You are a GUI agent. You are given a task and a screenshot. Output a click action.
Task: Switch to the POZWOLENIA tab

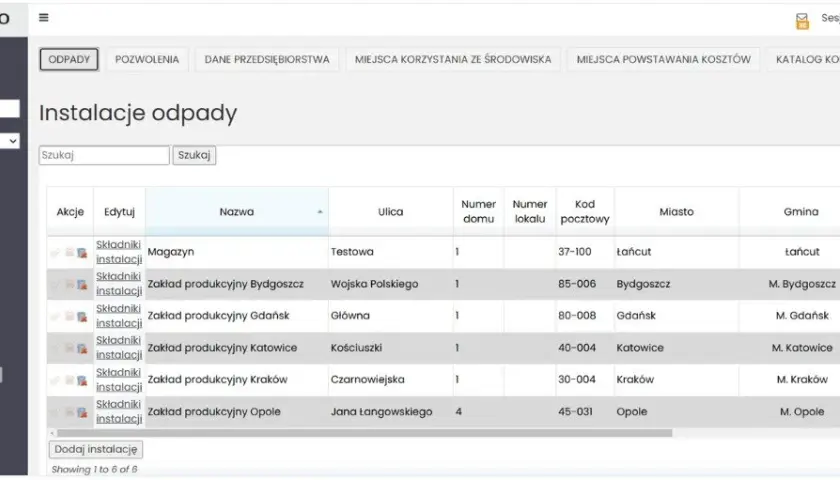coord(147,59)
